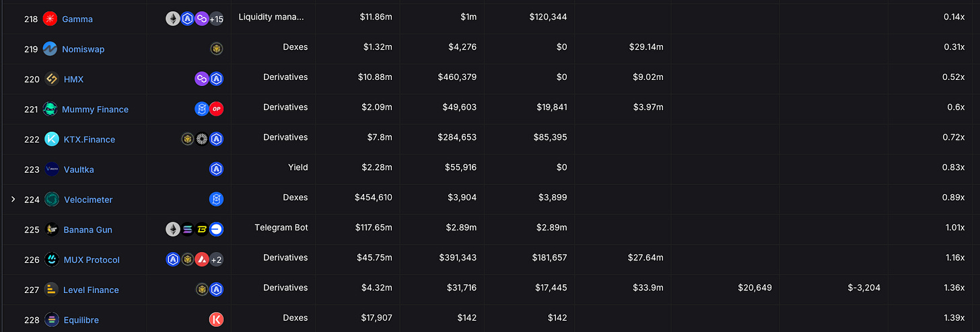Image resolution: width=980 pixels, height=332 pixels.
Task: Click the red Gamma protocol logo
Action: pos(50,19)
